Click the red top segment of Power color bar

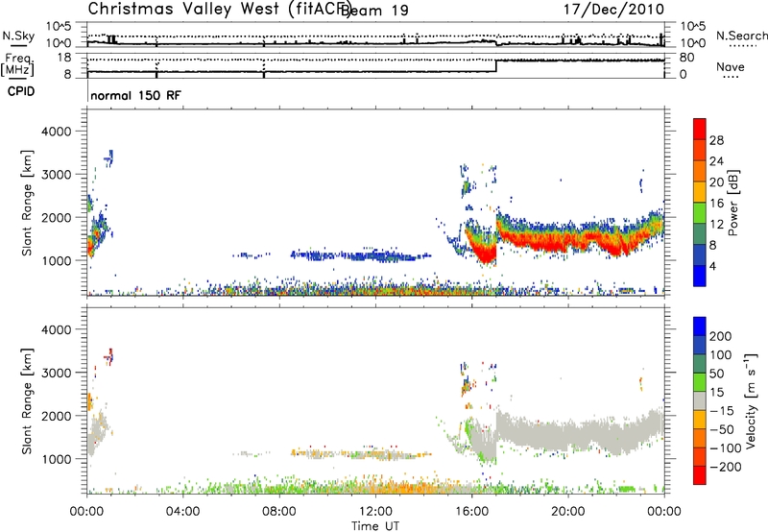[x=700, y=129]
